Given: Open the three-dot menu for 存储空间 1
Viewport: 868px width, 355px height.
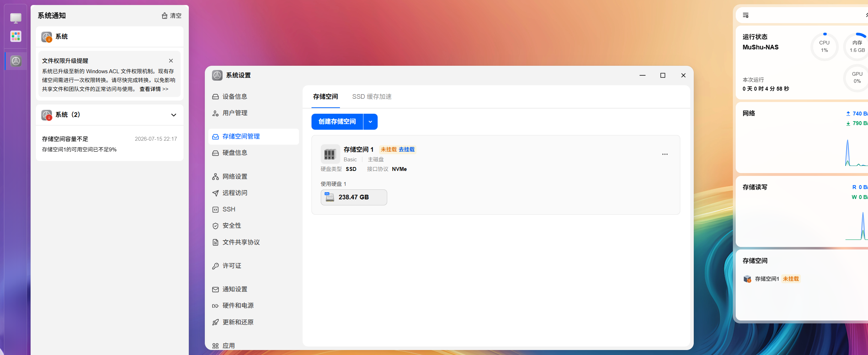Looking at the screenshot, I should 665,154.
